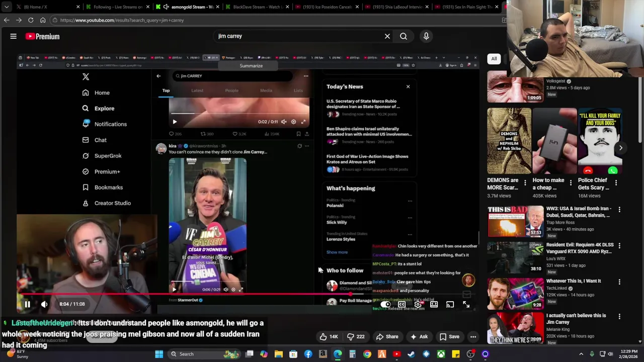
Task: Open File Explorer from taskbar
Action: 279,354
